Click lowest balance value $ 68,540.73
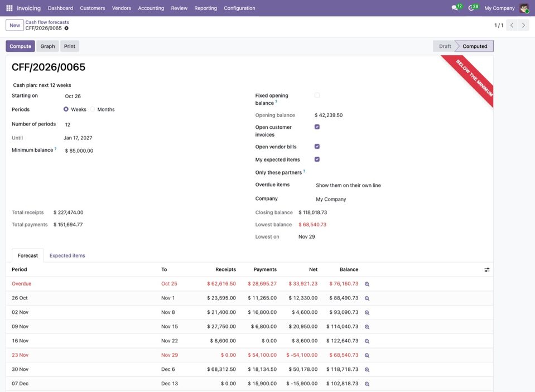 point(312,225)
